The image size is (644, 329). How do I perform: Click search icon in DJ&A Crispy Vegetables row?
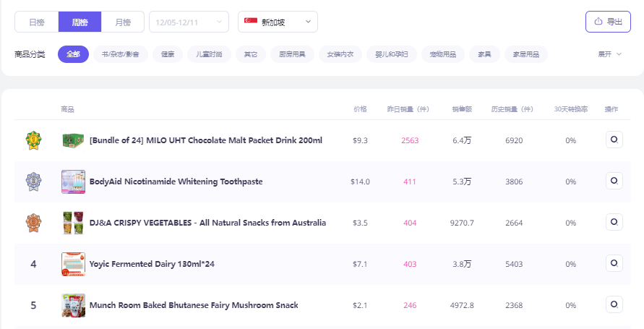click(614, 222)
